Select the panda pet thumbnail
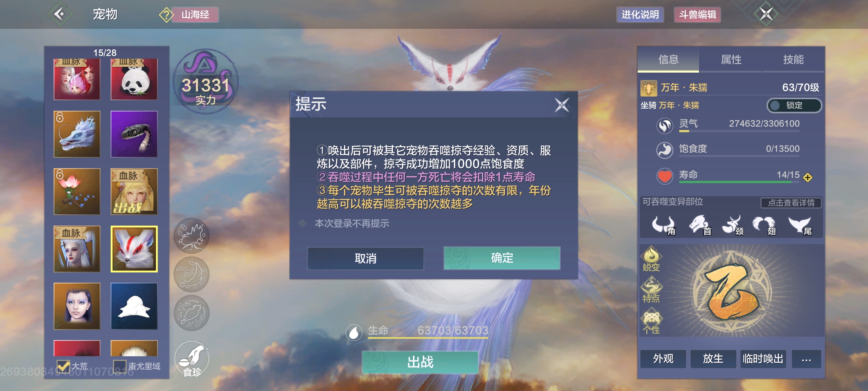The width and height of the screenshot is (868, 391). pyautogui.click(x=134, y=80)
